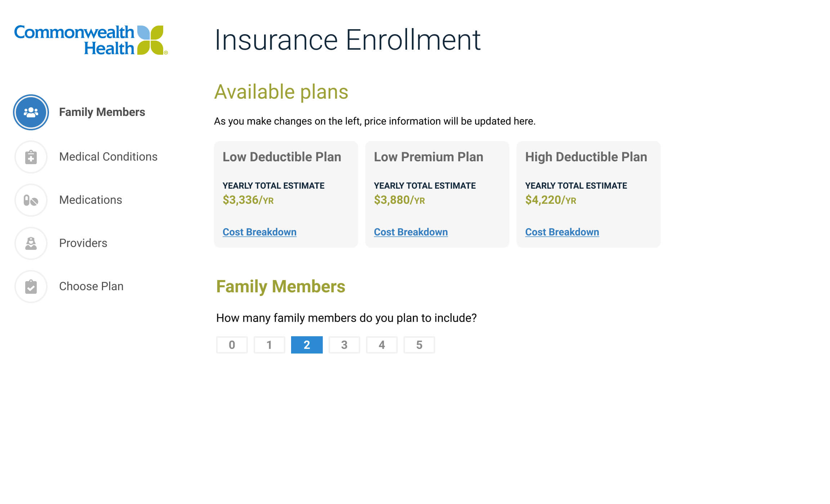Select 3 family members
830x504 pixels.
(x=344, y=345)
